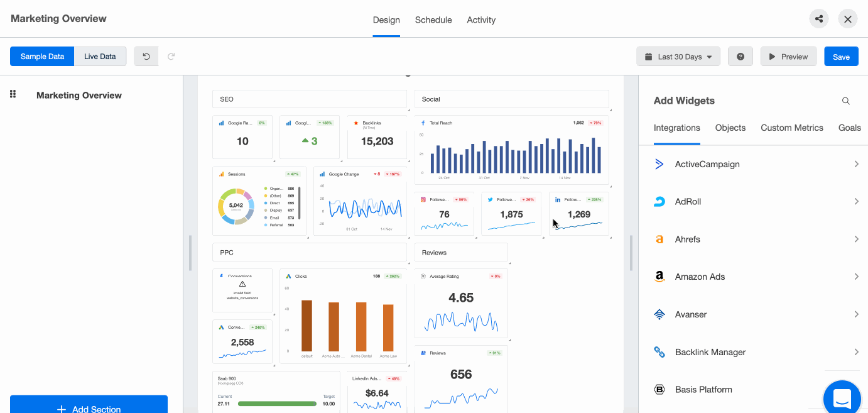The width and height of the screenshot is (868, 413).
Task: Open the Custom Metrics tab
Action: [x=791, y=128]
